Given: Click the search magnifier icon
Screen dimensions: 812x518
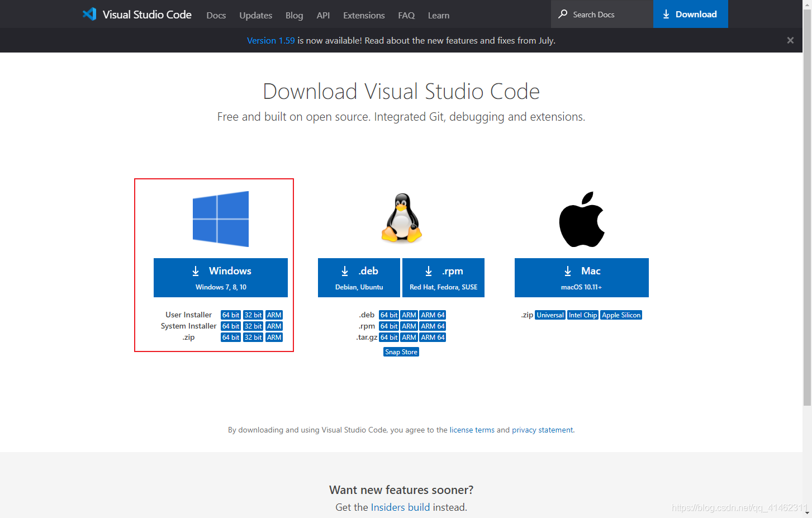Looking at the screenshot, I should (563, 14).
